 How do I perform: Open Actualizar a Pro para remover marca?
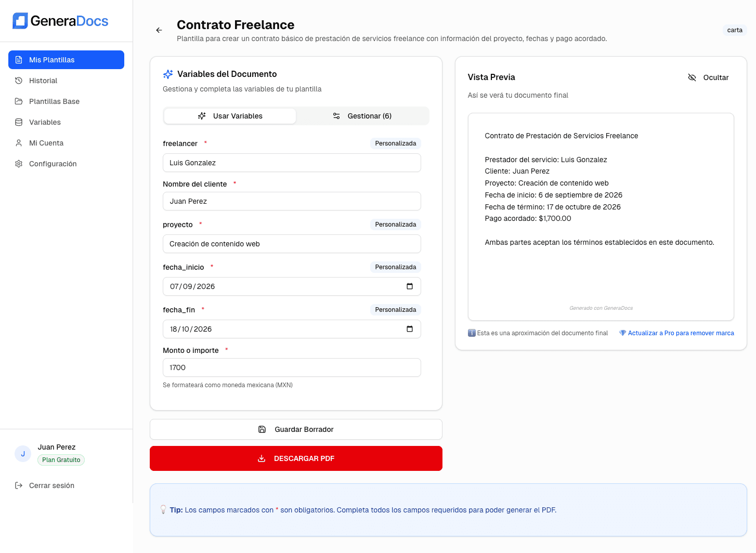(681, 333)
